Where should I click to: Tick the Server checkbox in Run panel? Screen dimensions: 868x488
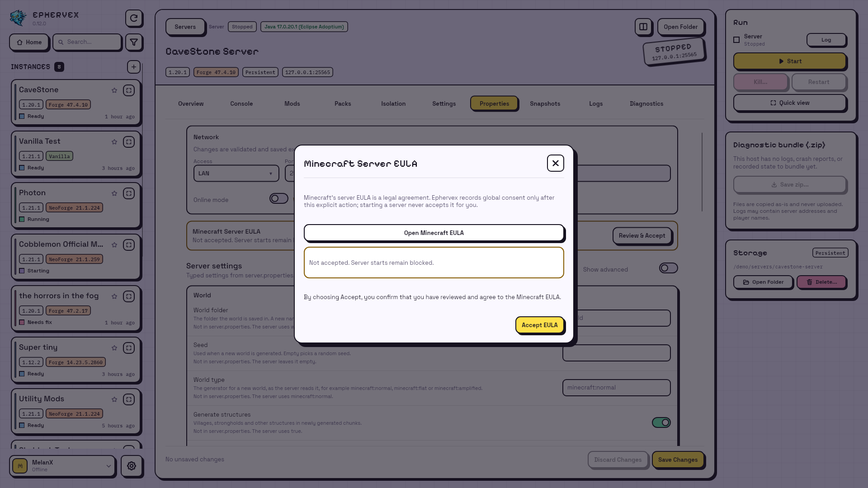736,40
